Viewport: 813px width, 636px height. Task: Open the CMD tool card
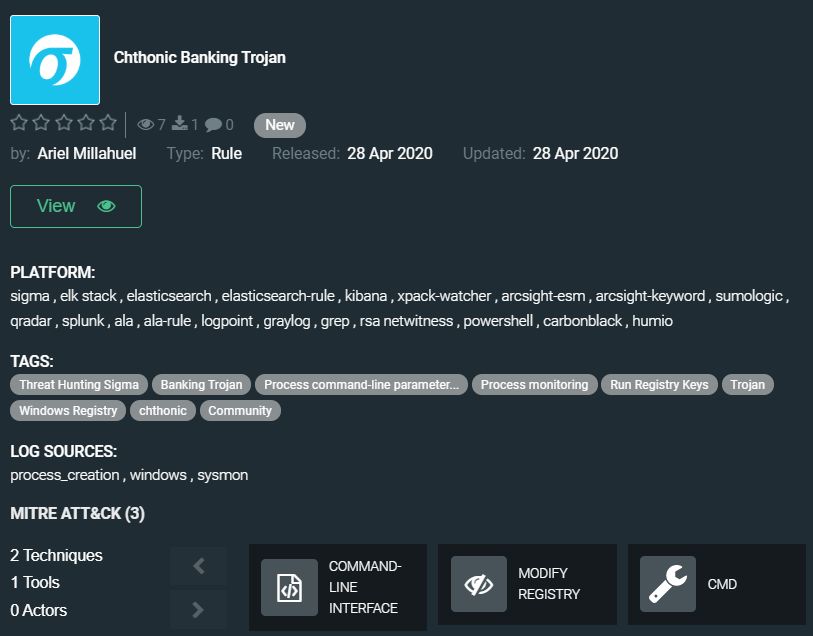tap(717, 584)
